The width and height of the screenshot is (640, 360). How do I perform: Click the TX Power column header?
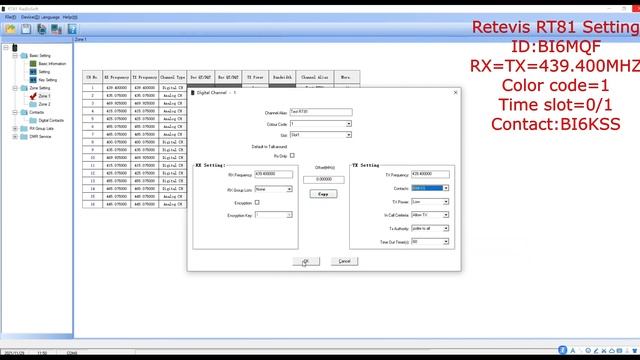tap(255, 77)
